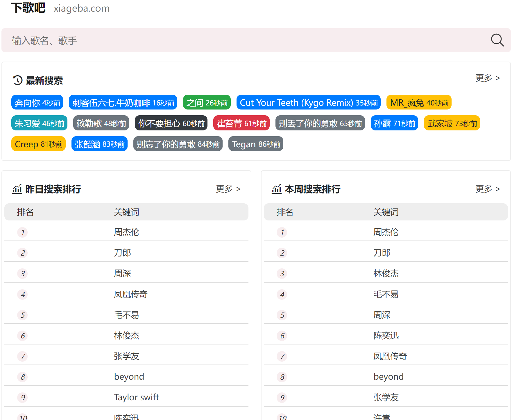Click the xiageba.com domain text

pos(81,8)
